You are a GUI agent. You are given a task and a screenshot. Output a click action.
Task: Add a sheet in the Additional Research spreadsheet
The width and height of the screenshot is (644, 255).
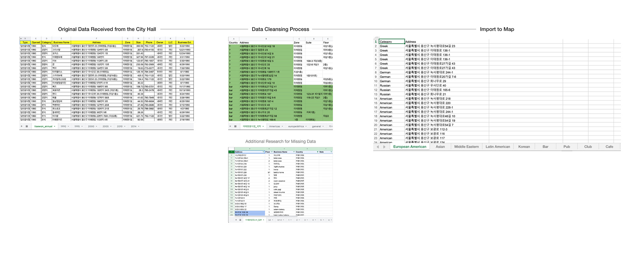236,220
